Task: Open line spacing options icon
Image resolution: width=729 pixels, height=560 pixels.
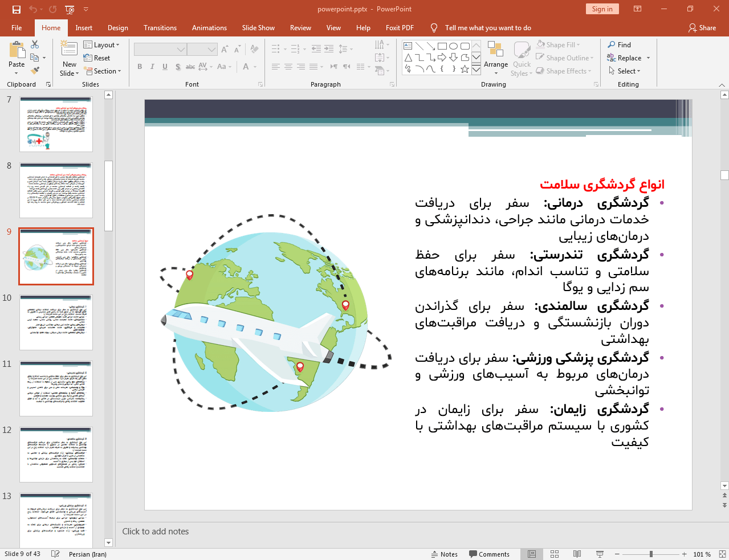Action: tap(345, 49)
